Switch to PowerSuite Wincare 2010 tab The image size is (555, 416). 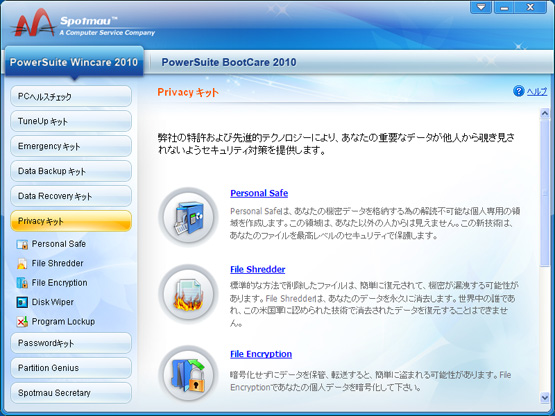click(x=74, y=62)
